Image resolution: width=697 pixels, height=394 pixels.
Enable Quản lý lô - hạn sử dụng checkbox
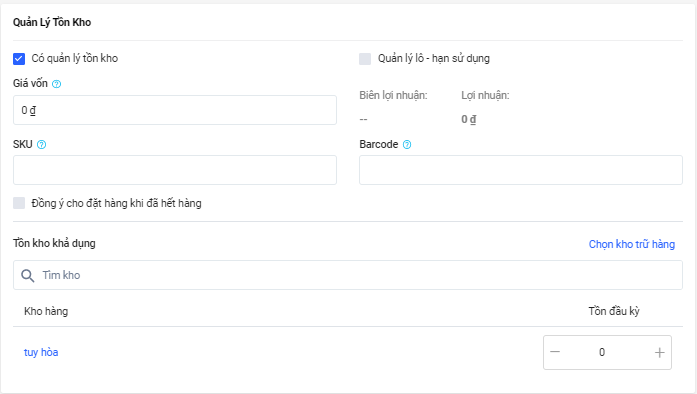point(365,59)
